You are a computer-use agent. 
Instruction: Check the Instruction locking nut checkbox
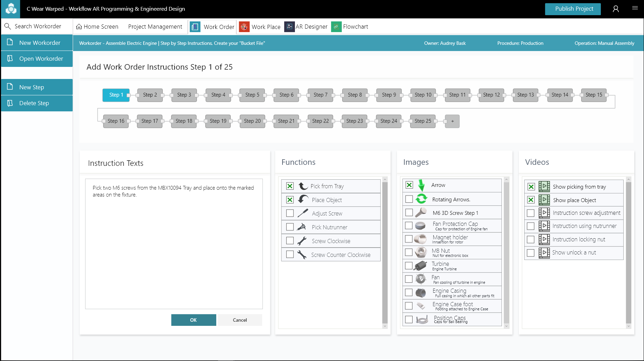(531, 239)
